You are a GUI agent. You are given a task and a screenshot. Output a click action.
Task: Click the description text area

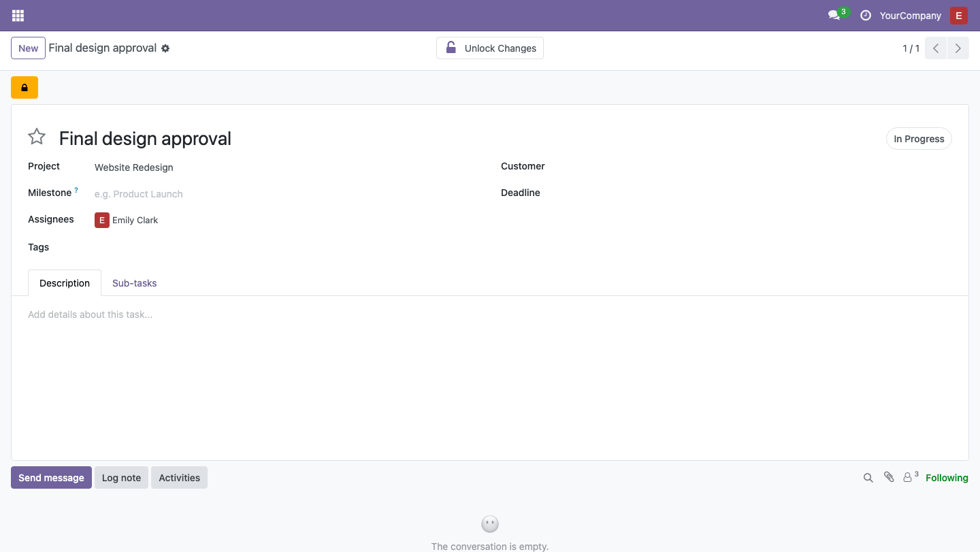click(490, 314)
